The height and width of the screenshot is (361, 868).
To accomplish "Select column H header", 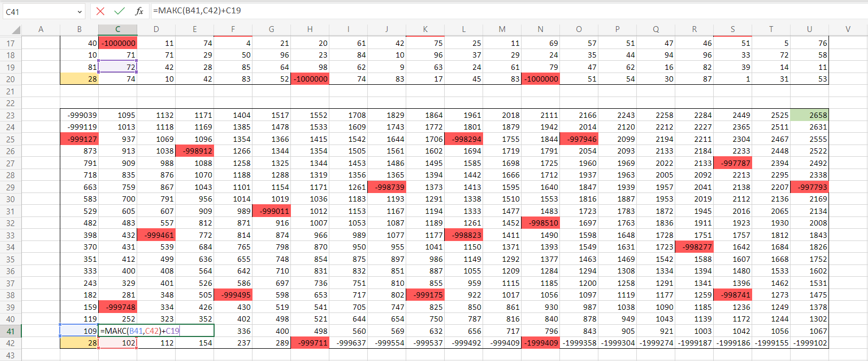I will (x=310, y=29).
